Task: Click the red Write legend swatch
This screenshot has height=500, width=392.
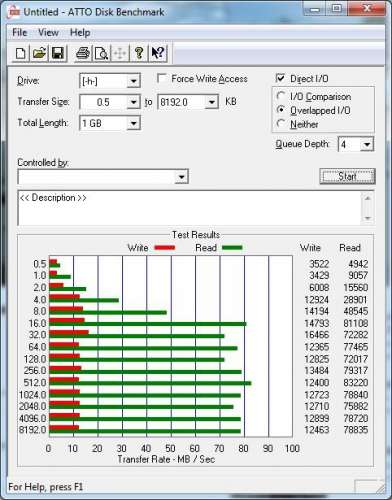Action: (x=165, y=248)
